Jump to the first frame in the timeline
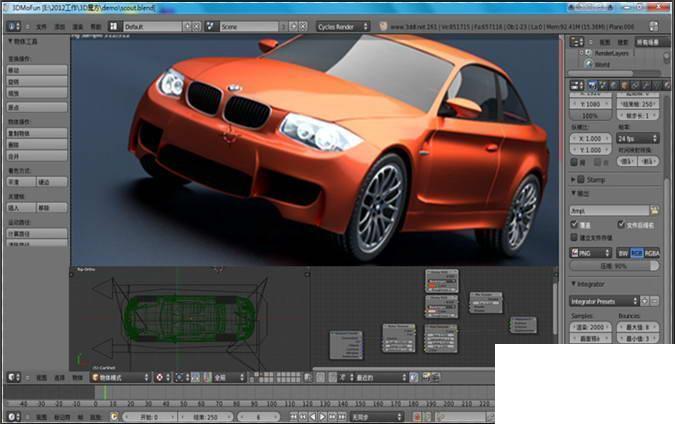This screenshot has height=424, width=675. pyautogui.click(x=294, y=417)
